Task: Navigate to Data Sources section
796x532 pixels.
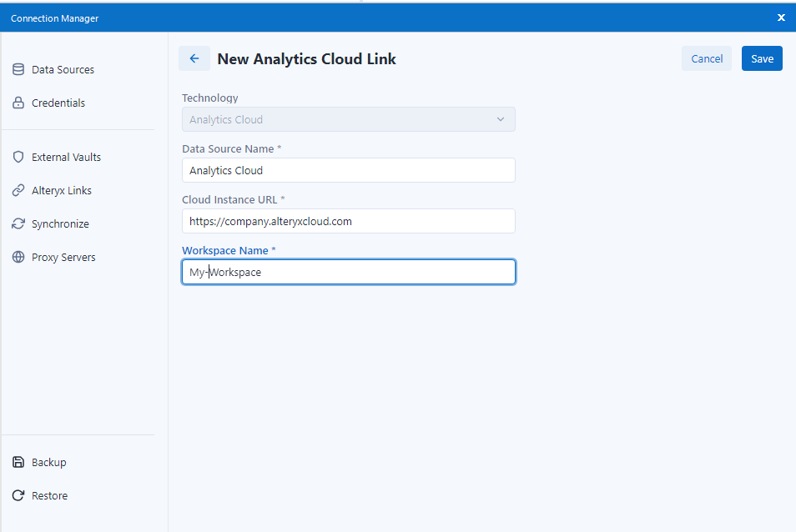Action: point(63,69)
